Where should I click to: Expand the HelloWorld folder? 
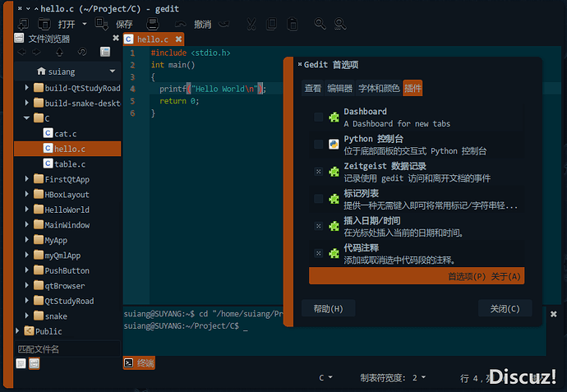[x=27, y=209]
